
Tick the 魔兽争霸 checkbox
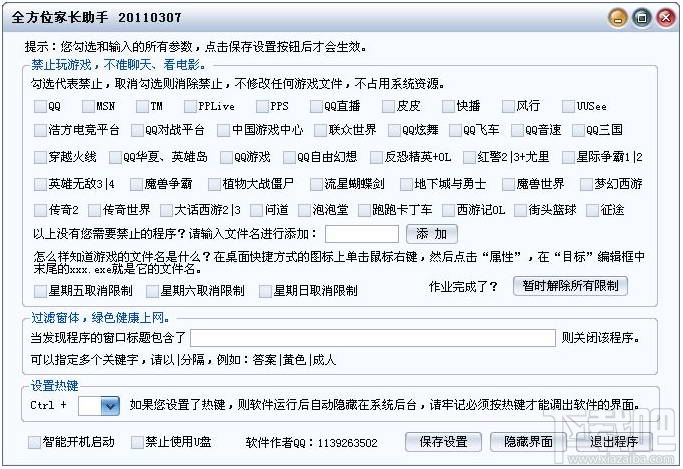[136, 184]
